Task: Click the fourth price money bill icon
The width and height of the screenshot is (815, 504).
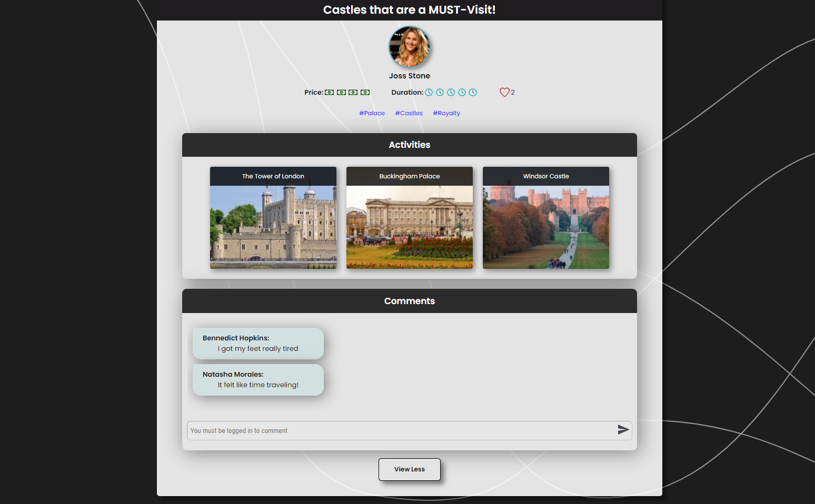Action: (365, 93)
